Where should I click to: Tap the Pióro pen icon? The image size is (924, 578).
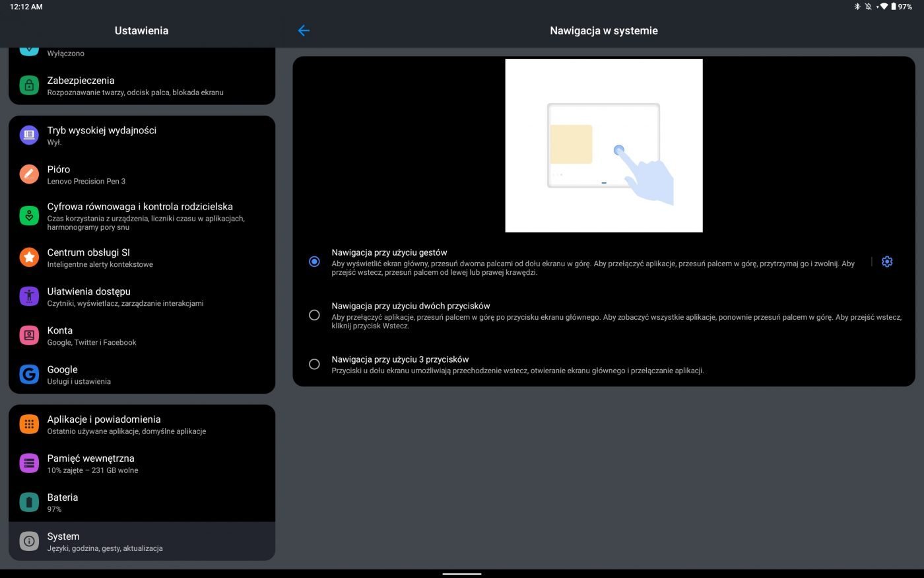(29, 174)
